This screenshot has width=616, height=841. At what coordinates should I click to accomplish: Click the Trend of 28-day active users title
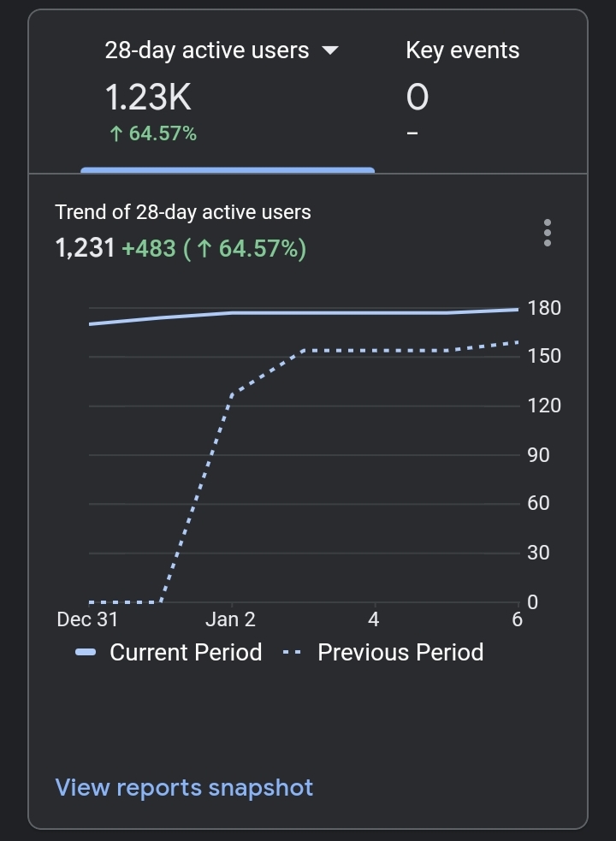tap(183, 212)
